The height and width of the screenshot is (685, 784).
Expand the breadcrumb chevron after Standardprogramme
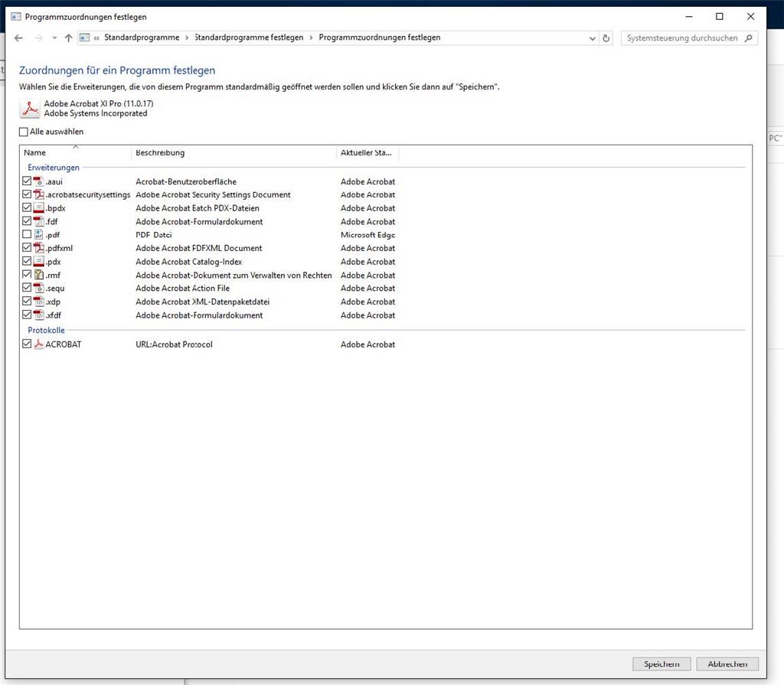[187, 38]
